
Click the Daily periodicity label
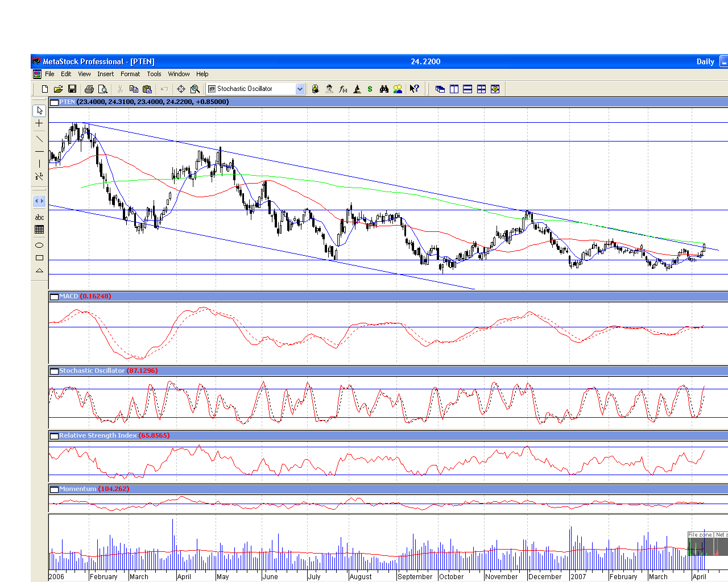(705, 61)
